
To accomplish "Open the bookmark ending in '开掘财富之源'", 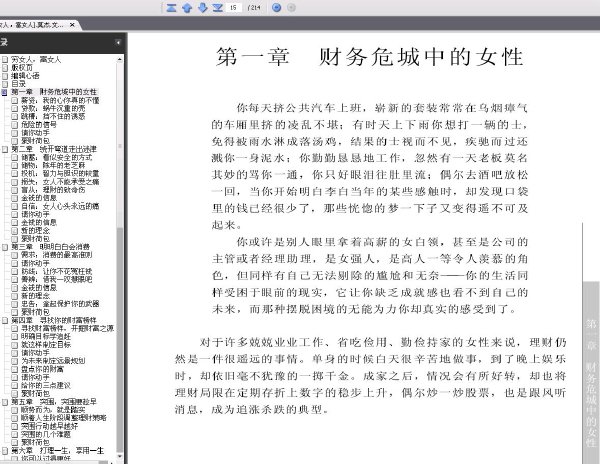I will 67,328.
